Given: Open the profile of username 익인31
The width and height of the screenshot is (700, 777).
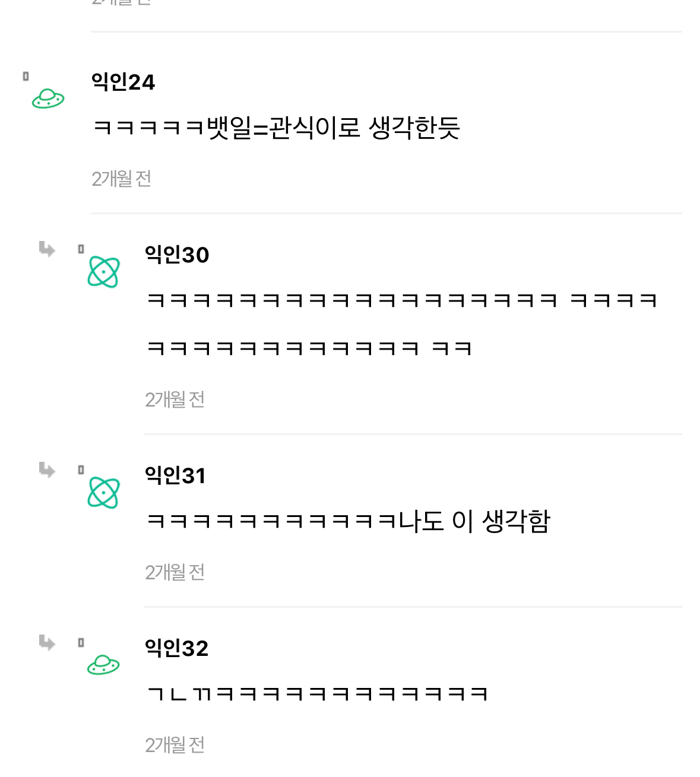Looking at the screenshot, I should pos(175,475).
